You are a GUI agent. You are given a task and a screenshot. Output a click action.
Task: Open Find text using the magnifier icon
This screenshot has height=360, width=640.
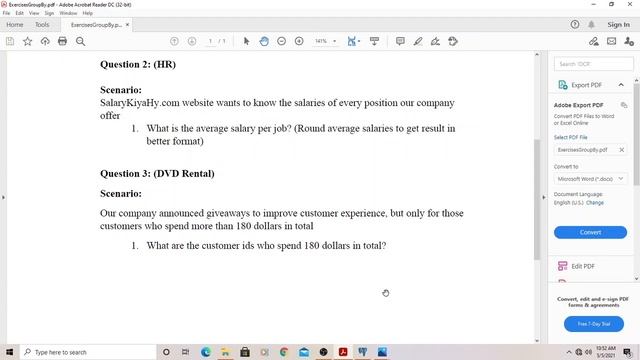(x=80, y=41)
